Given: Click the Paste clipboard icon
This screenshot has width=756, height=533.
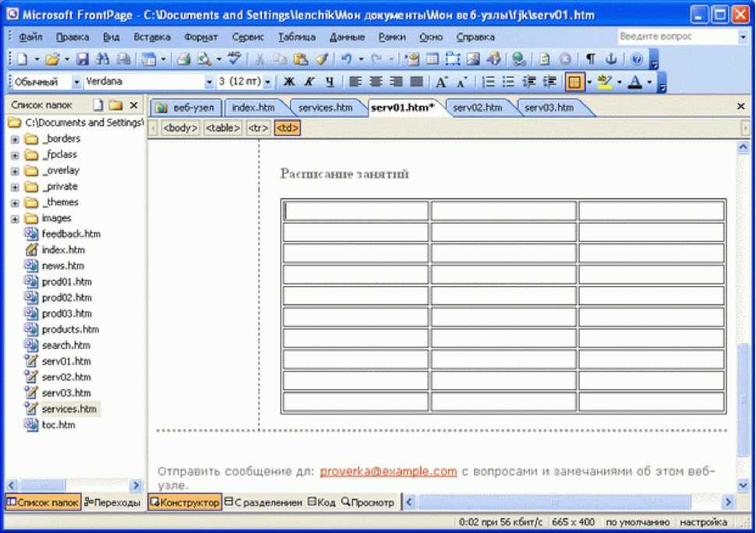Looking at the screenshot, I should coord(302,59).
